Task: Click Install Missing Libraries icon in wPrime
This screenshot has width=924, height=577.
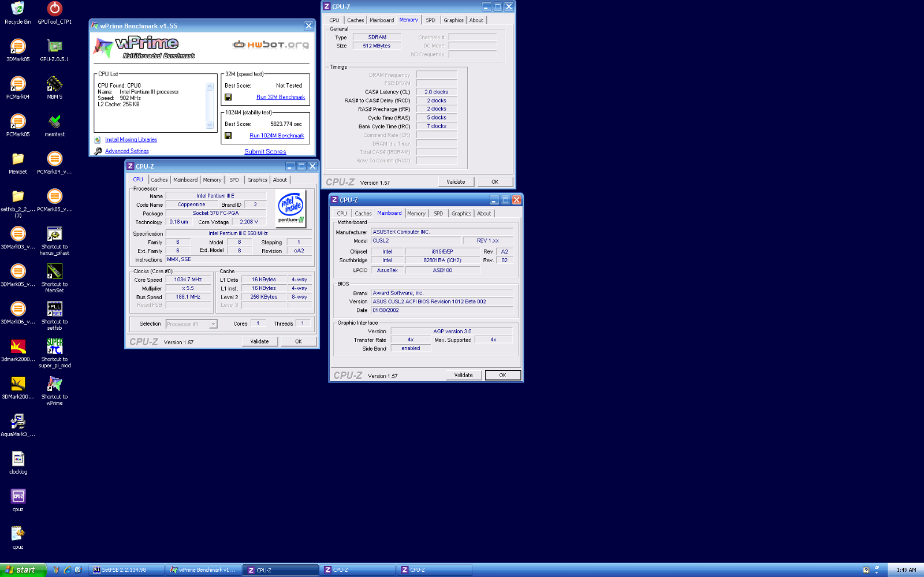Action: point(98,140)
